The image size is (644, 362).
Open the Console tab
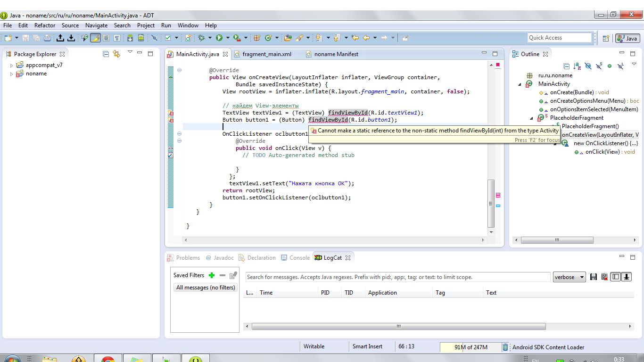pos(295,258)
